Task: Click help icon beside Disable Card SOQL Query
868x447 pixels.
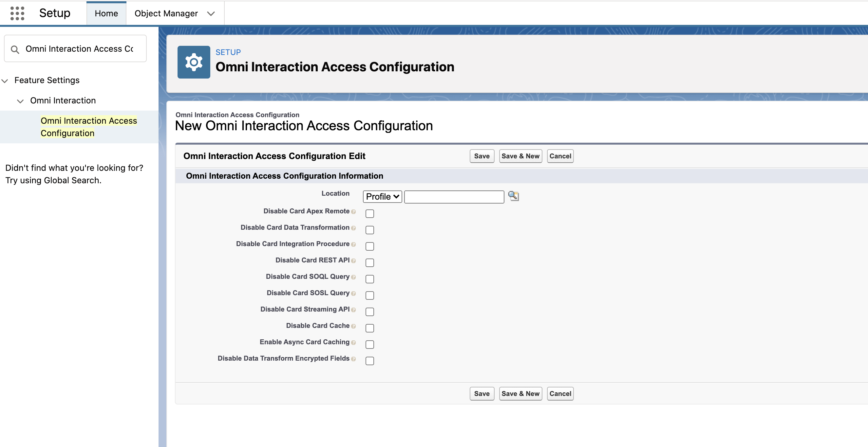Action: pyautogui.click(x=353, y=277)
